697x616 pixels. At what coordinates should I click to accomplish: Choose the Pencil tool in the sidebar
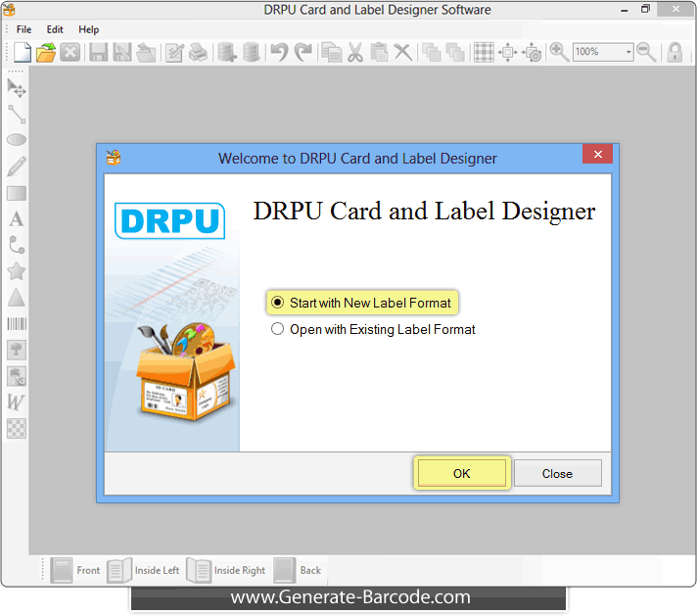(x=17, y=166)
